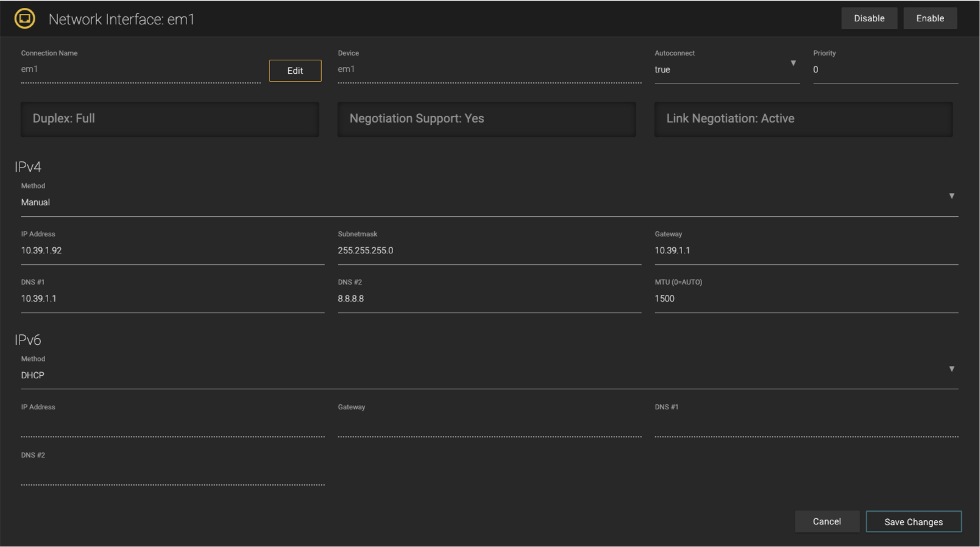Click the Negotiation Support: Yes box

click(x=487, y=119)
